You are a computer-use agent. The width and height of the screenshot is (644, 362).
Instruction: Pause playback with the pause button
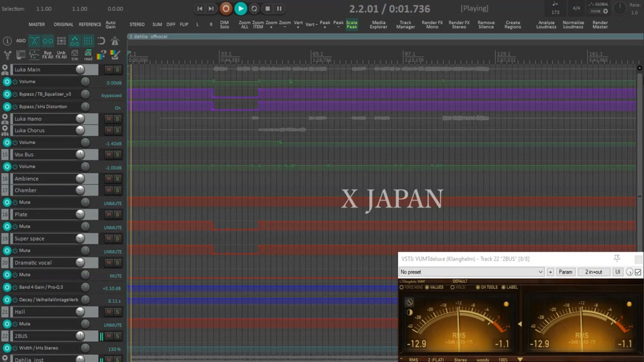pos(279,9)
